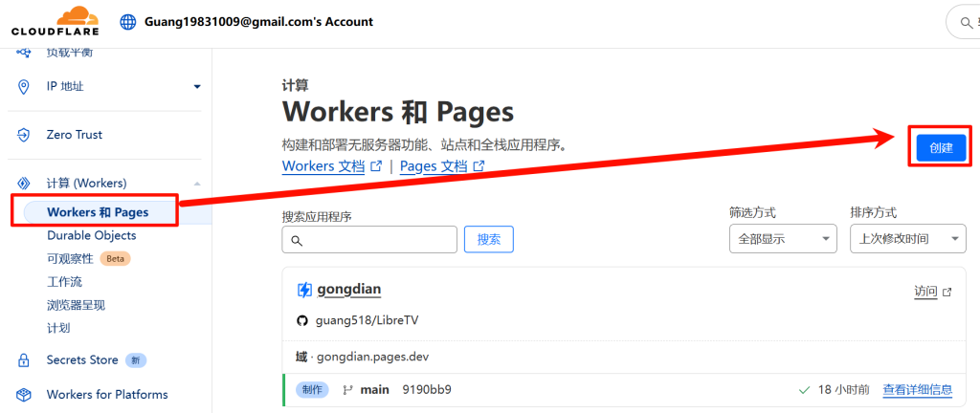Click 查看详细信息 link
Image resolution: width=980 pixels, height=413 pixels.
(918, 390)
